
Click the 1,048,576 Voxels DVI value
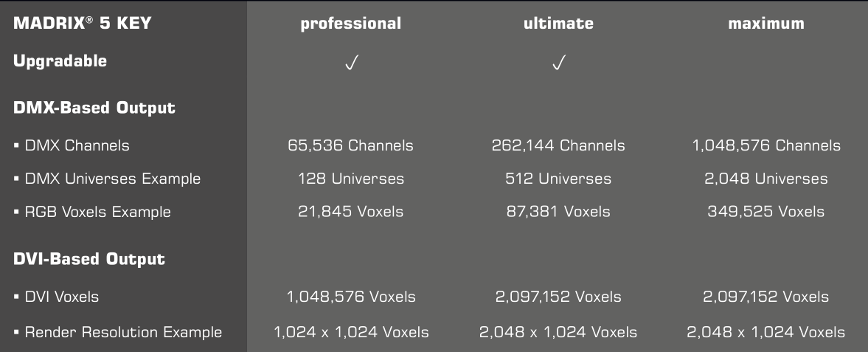351,297
